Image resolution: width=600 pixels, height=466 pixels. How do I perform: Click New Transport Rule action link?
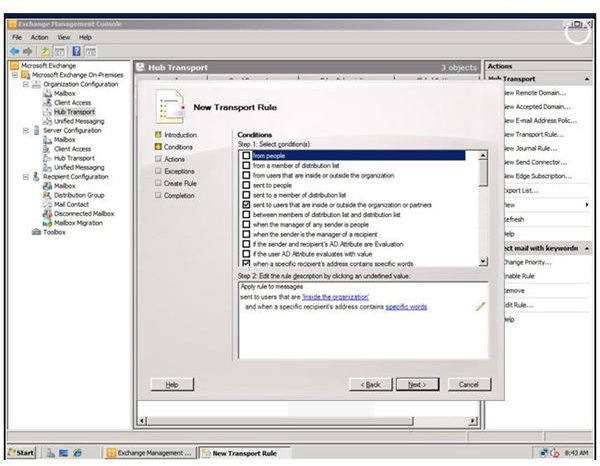(x=534, y=135)
